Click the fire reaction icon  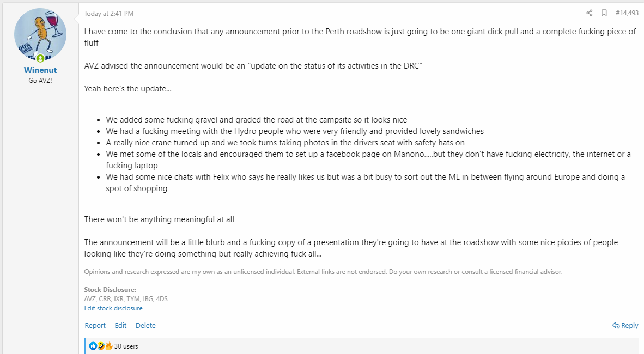pyautogui.click(x=108, y=346)
